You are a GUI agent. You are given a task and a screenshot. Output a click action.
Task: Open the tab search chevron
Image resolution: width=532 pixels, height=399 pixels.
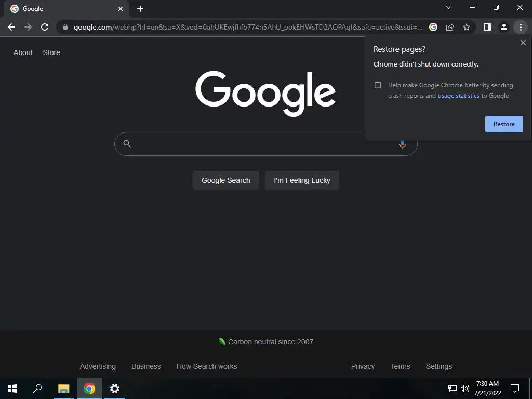click(x=448, y=7)
